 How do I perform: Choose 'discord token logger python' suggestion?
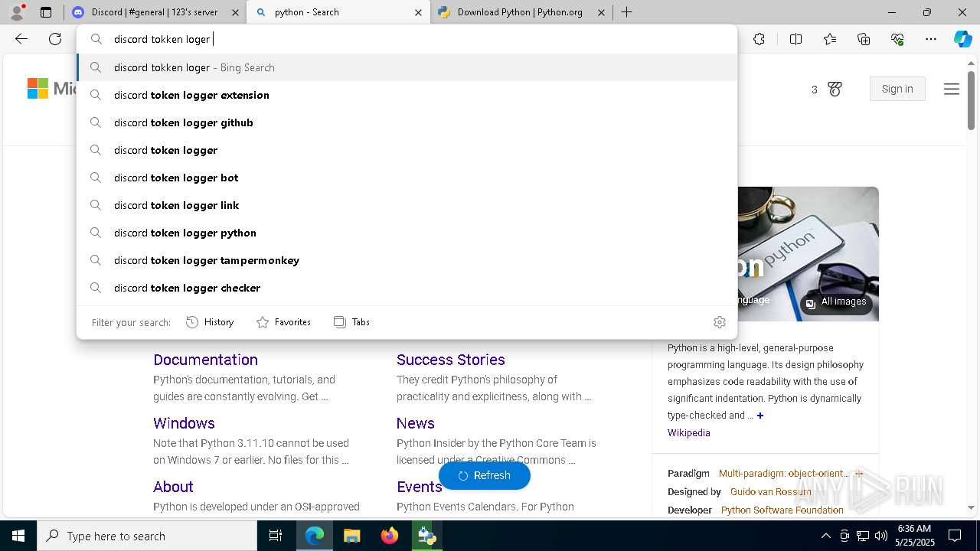click(x=407, y=233)
